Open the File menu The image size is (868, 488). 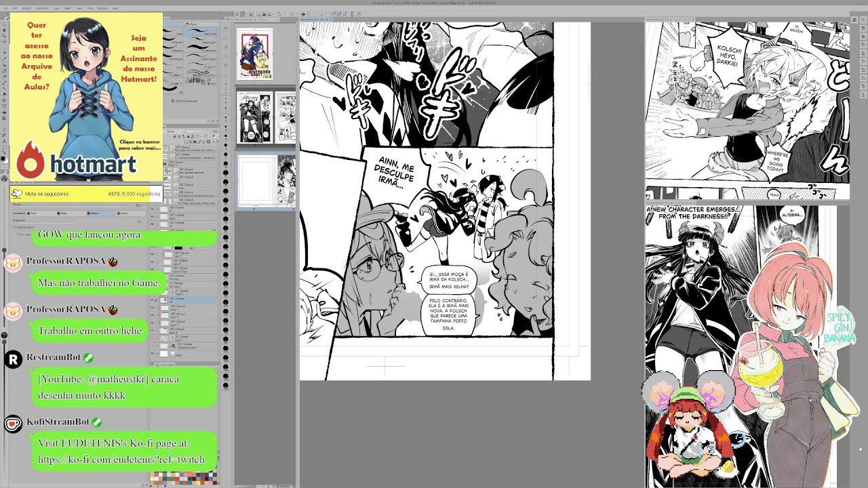[x=5, y=8]
